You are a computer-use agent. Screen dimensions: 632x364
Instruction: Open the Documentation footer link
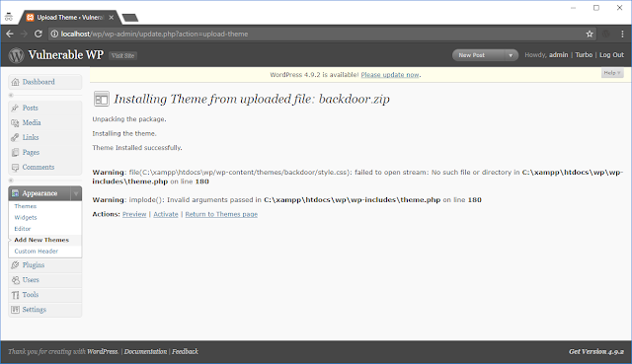pyautogui.click(x=145, y=352)
